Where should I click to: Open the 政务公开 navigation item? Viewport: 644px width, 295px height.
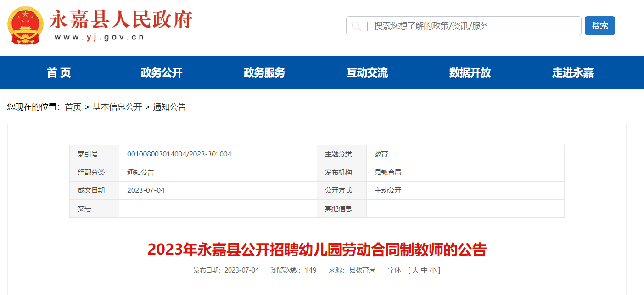click(162, 72)
